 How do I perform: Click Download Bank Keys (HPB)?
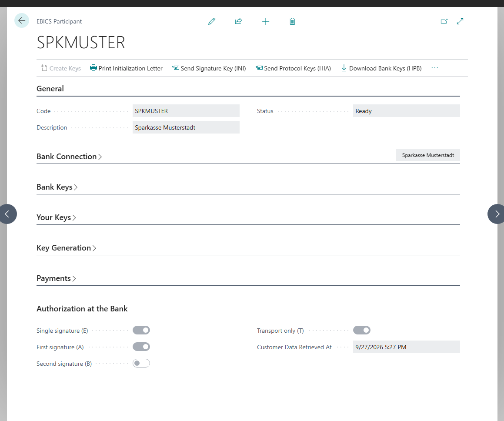click(381, 68)
